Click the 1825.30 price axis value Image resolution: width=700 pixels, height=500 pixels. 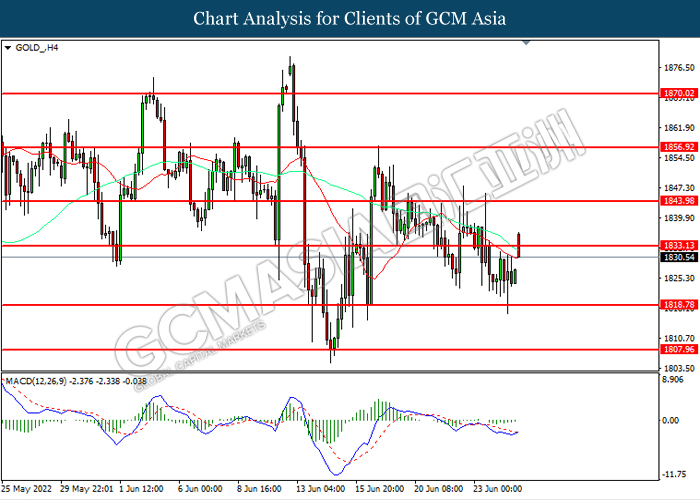(x=679, y=278)
